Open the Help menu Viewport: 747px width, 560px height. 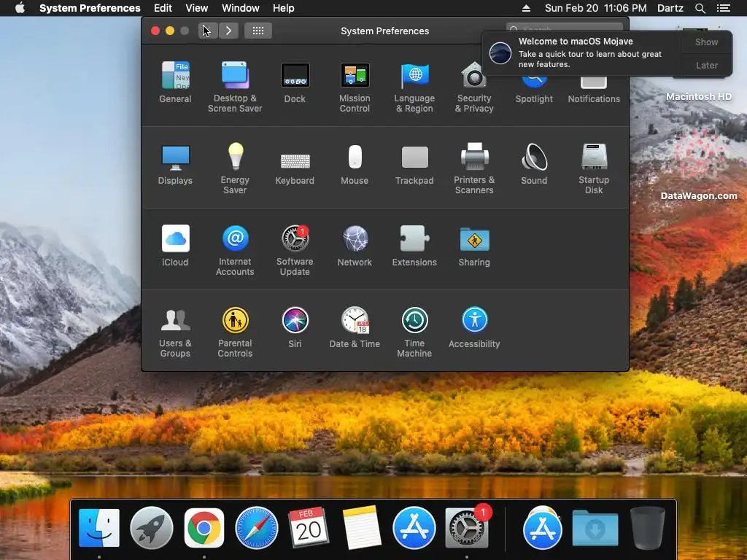click(x=284, y=8)
